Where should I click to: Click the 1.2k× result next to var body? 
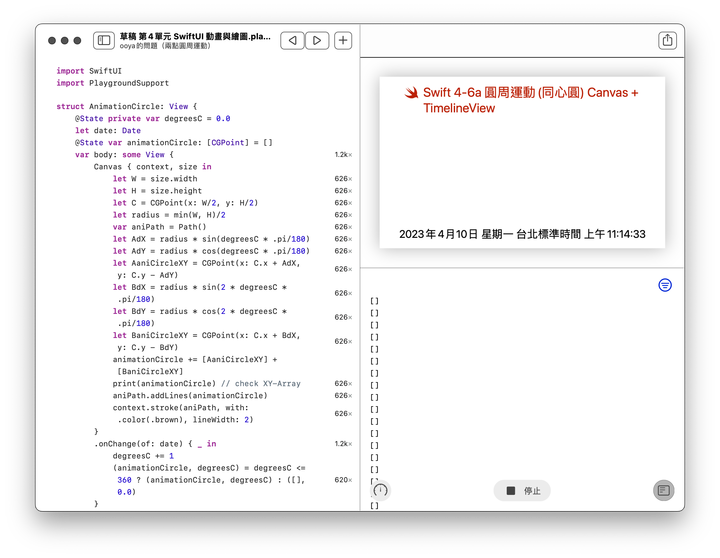click(x=343, y=155)
